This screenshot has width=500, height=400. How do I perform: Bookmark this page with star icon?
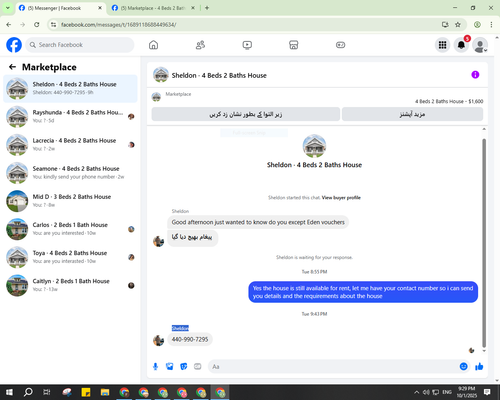(458, 25)
